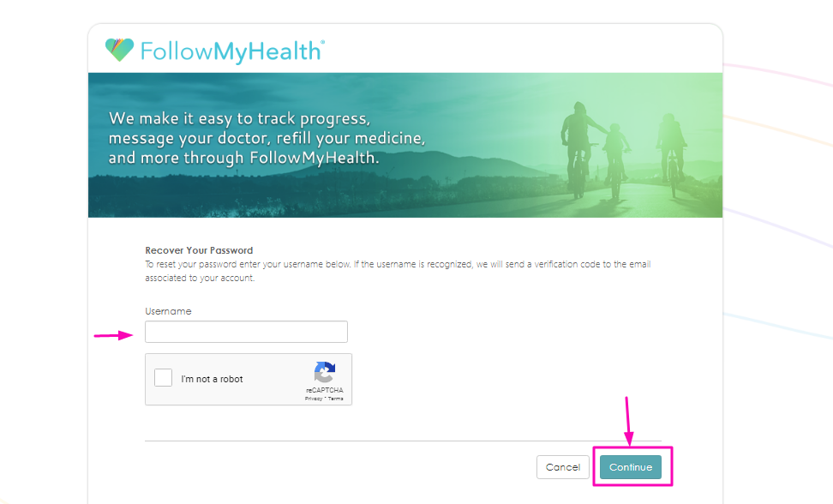Screen dimensions: 833x504
Task: Click the reCAPTCHA circular arrows logo
Action: (x=325, y=372)
